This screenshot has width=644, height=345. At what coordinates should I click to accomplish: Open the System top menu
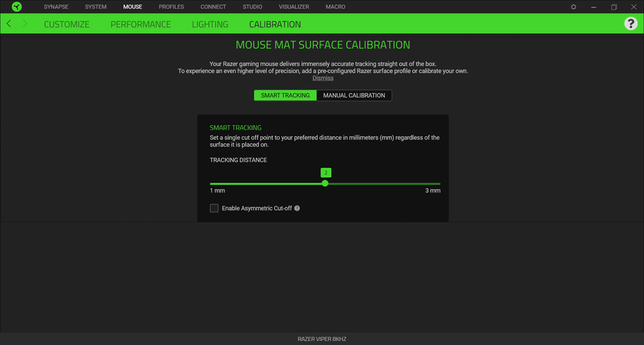point(96,7)
